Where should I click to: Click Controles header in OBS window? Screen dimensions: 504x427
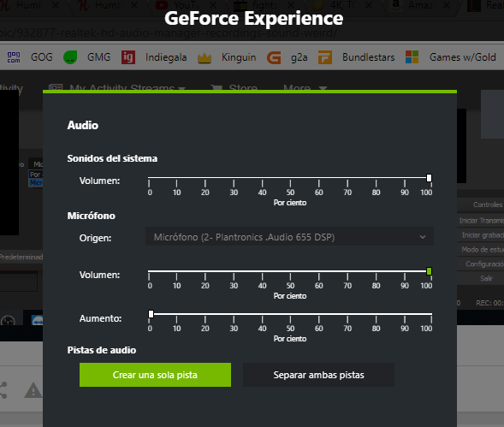(x=488, y=205)
